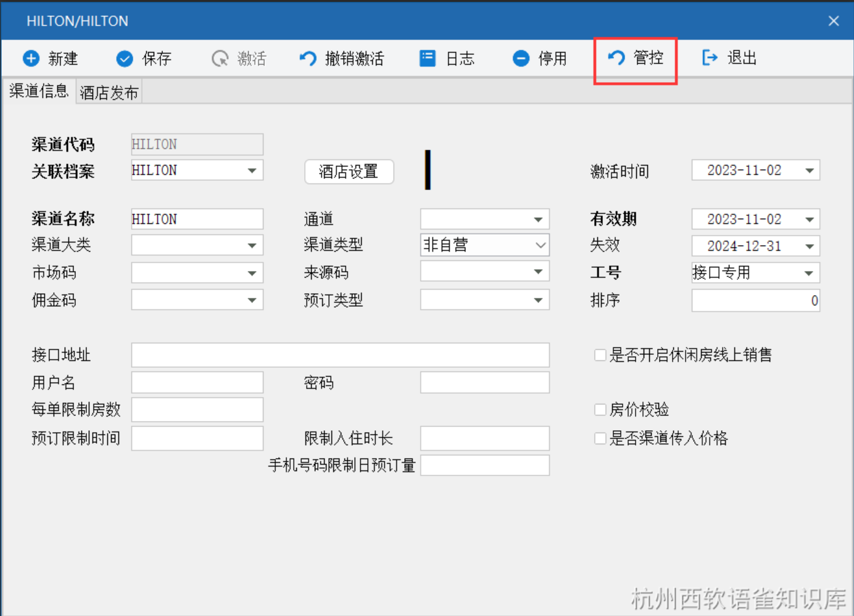Open the 通道 dropdown
The image size is (854, 616).
538,220
